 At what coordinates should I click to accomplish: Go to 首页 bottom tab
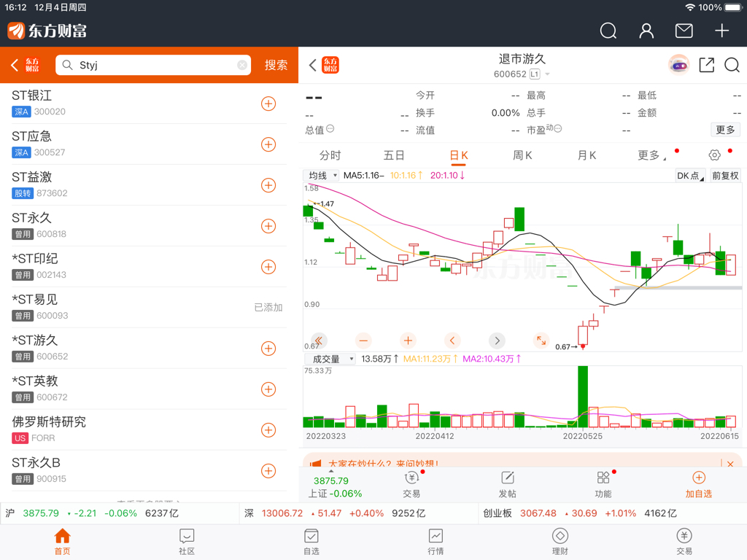(63, 542)
